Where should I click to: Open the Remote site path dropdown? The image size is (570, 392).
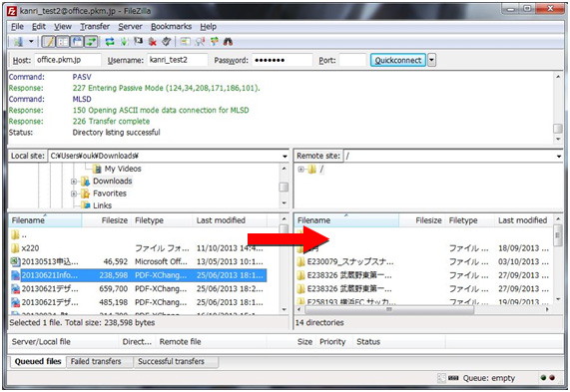[x=558, y=157]
